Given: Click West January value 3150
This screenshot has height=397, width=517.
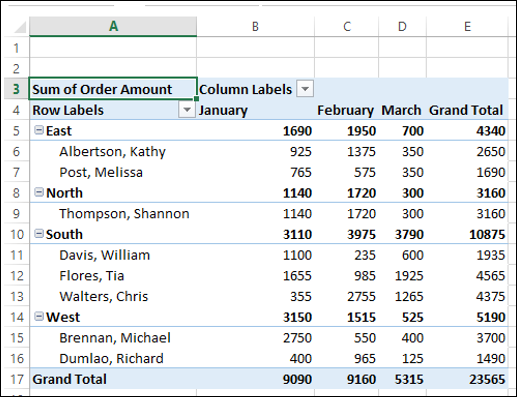Looking at the screenshot, I should 297,317.
